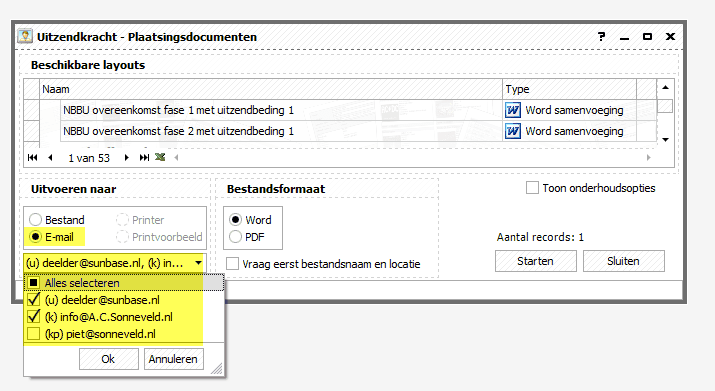The image size is (715, 391).
Task: Open the e-mail recipients dropdown arrow
Action: click(x=198, y=263)
